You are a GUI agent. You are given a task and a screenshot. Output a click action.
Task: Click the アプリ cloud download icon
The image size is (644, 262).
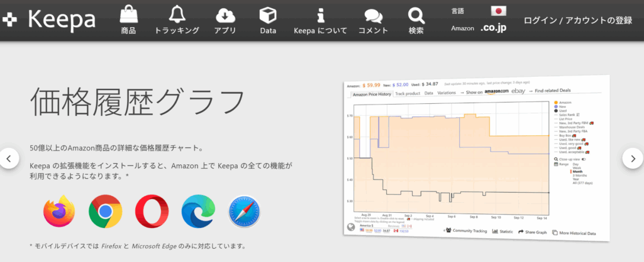pyautogui.click(x=225, y=14)
